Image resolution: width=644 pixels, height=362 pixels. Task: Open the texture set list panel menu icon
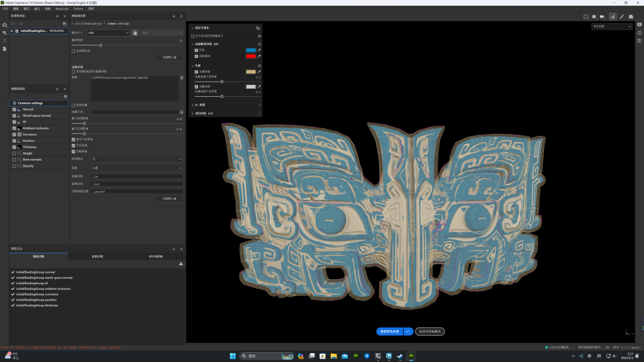pos(65,24)
